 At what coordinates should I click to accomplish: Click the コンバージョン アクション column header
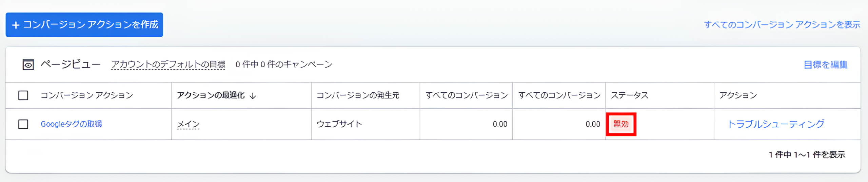pyautogui.click(x=87, y=95)
